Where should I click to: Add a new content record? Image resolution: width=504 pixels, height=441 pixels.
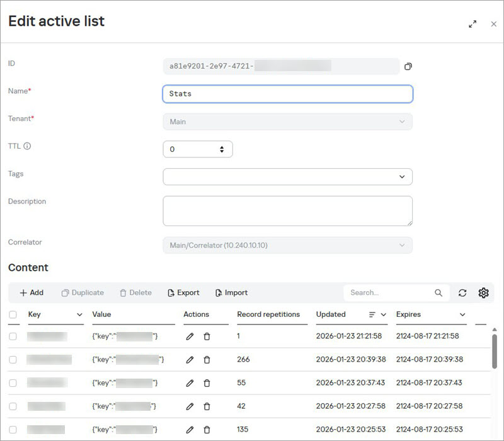click(x=31, y=293)
